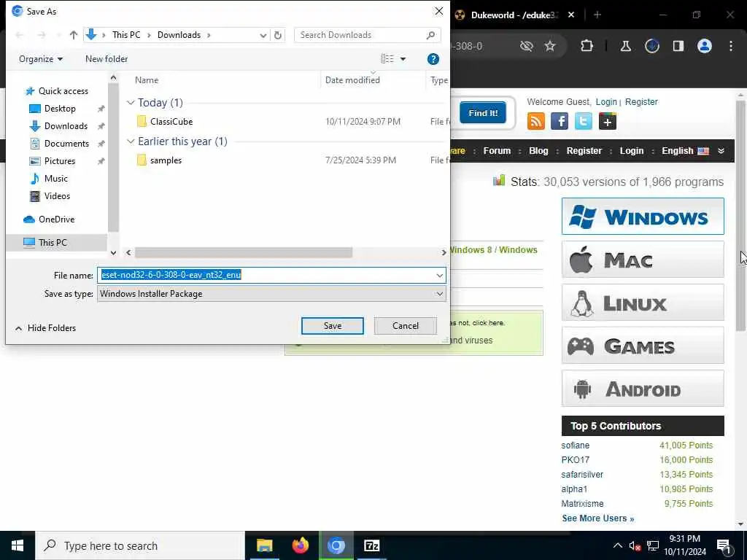Open the Forum menu item
Viewport: 747px width, 560px height.
pos(497,151)
